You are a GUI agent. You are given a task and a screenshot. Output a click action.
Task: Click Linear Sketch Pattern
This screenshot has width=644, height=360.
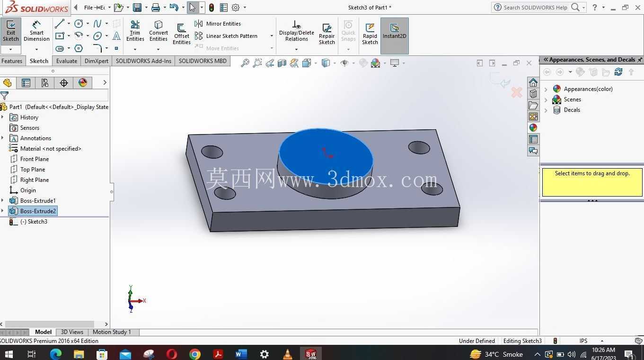click(x=226, y=36)
